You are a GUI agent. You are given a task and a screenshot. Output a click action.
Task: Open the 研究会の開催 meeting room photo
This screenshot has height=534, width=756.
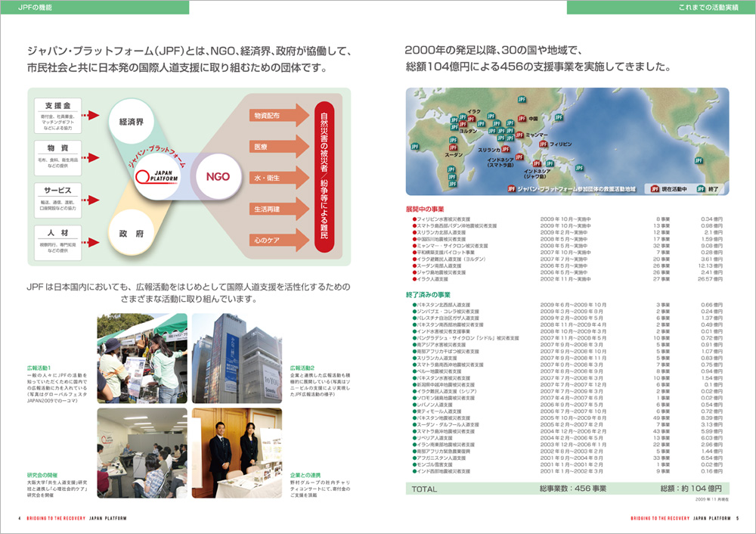(142, 453)
